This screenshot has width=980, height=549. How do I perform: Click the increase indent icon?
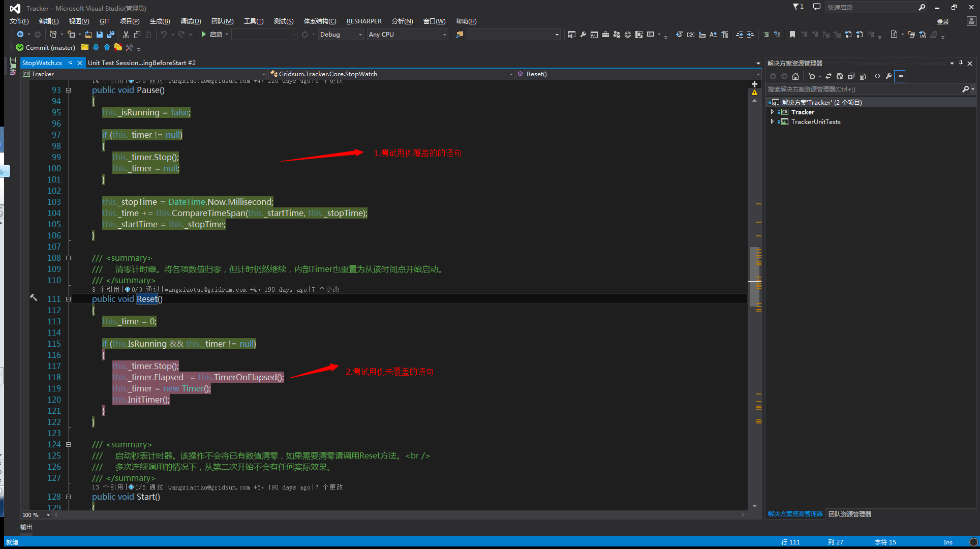751,35
